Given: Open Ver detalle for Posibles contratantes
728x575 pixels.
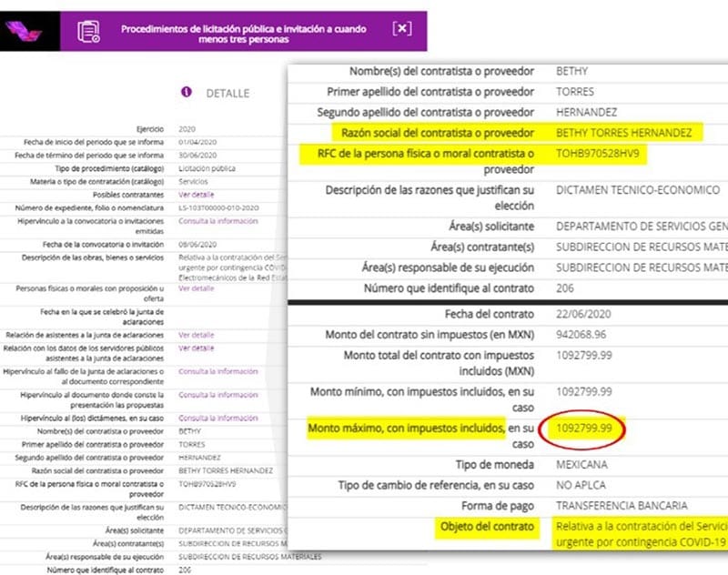Looking at the screenshot, I should coord(196,195).
